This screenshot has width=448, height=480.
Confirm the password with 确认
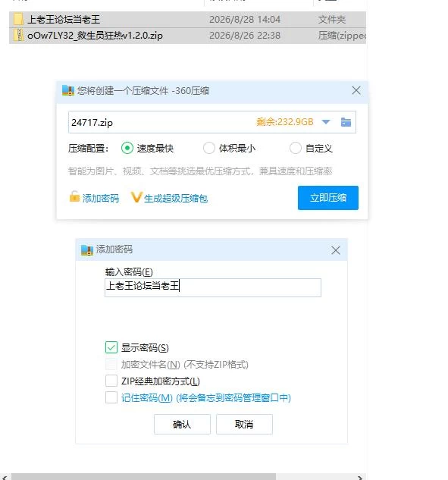[182, 425]
